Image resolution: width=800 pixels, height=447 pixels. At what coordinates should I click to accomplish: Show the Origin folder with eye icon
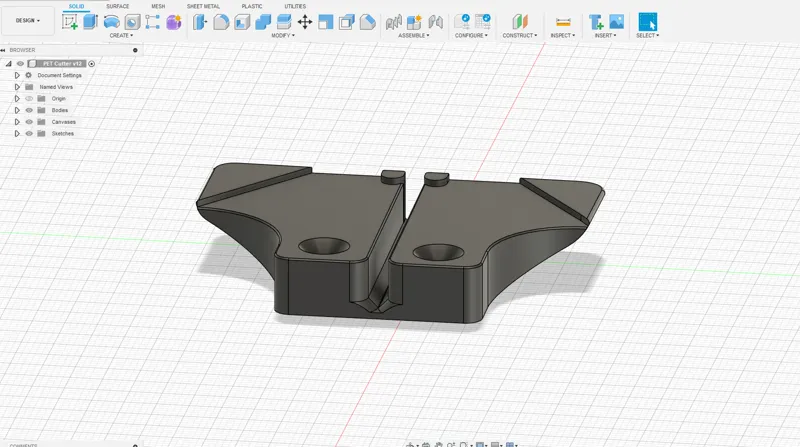29,98
